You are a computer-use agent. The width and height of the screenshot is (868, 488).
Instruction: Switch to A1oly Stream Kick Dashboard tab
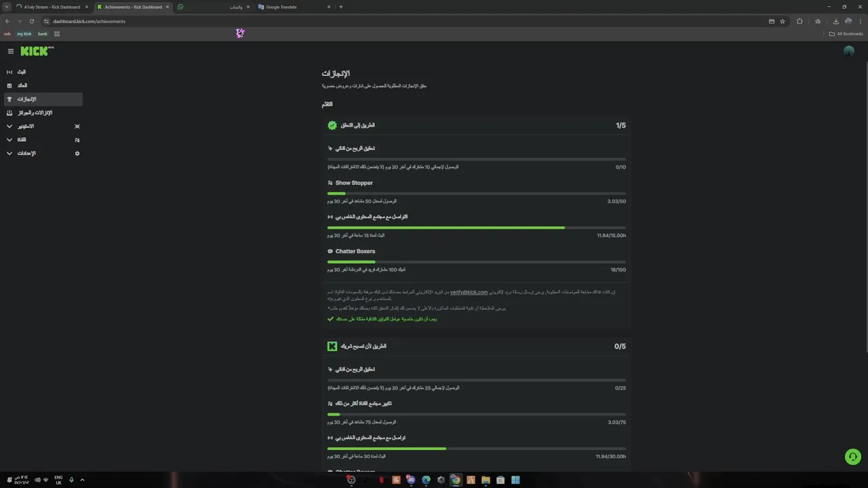coord(52,7)
